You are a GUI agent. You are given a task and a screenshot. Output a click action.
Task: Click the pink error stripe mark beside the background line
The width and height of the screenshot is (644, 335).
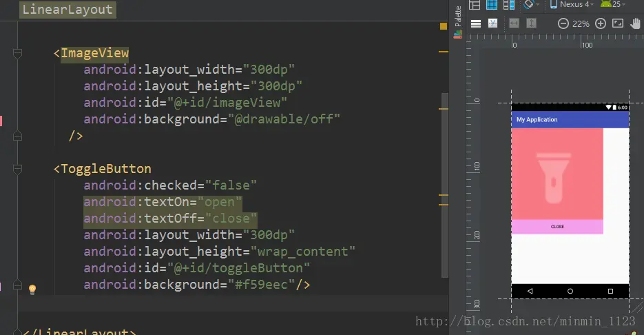pos(1,121)
